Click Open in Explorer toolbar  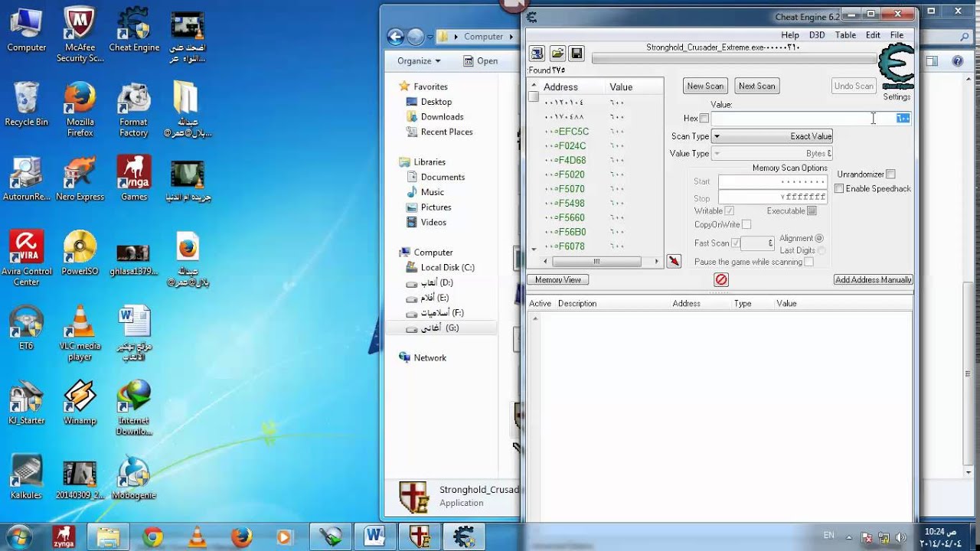point(481,61)
